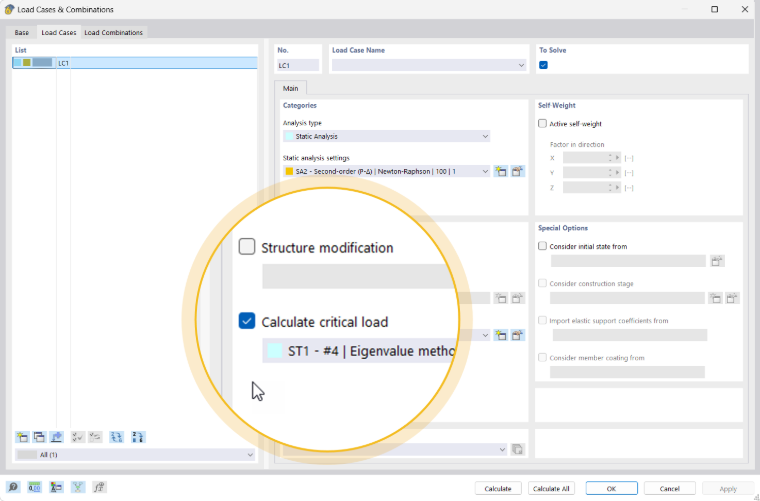The image size is (760, 501).
Task: Click the Y factor spinner arrows
Action: (610, 172)
